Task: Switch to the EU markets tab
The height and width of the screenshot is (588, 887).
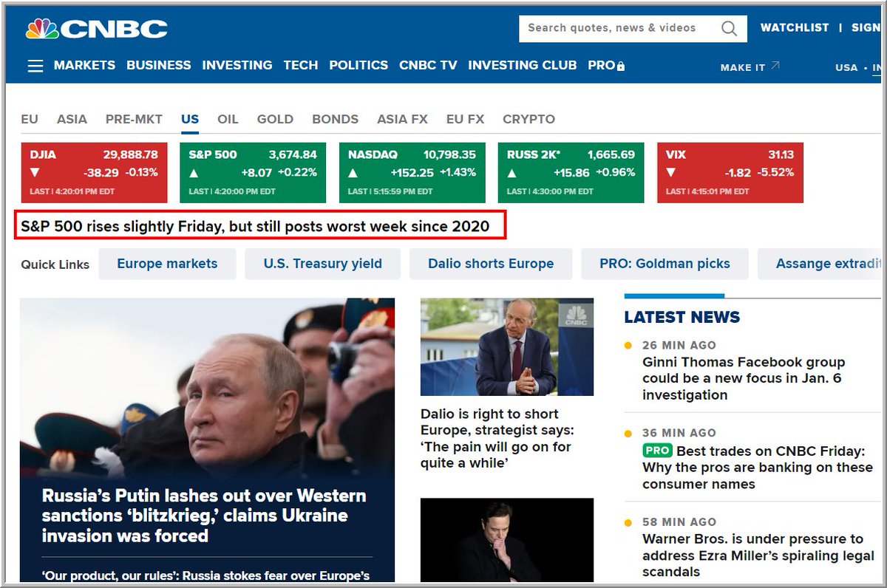Action: 30,119
